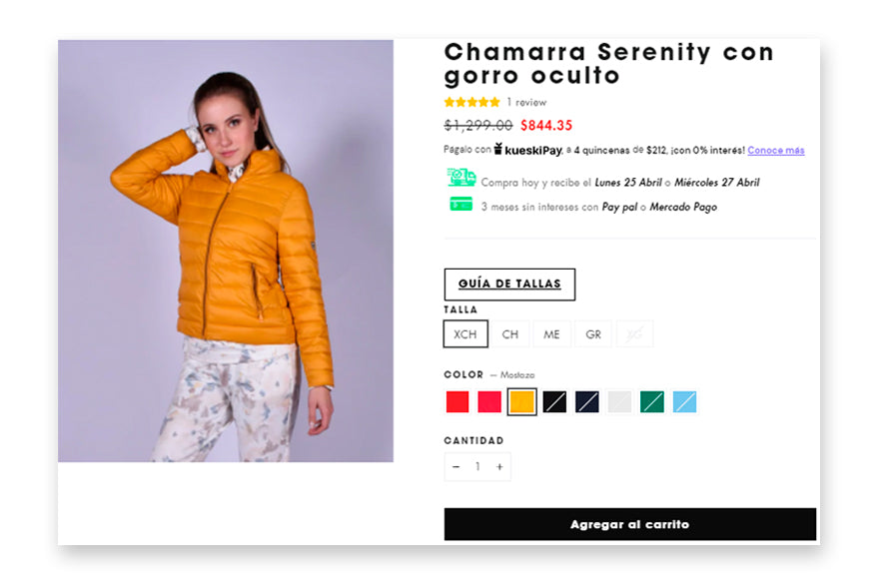Click the KueskiPay logo
The height and width of the screenshot is (588, 884).
pyautogui.click(x=528, y=151)
